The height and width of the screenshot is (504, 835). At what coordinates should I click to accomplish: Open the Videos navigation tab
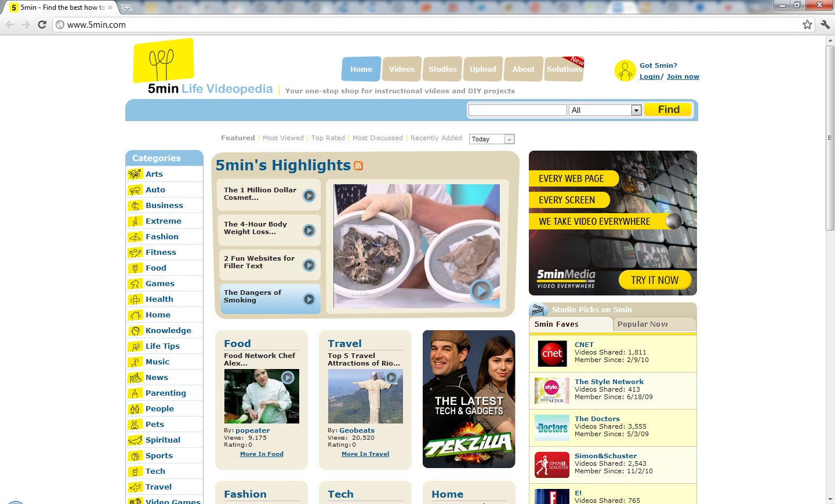point(401,69)
